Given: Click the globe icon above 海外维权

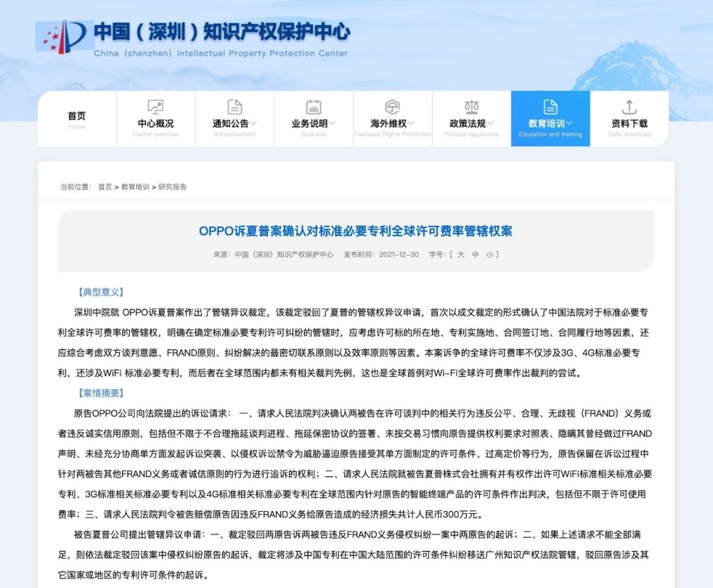Looking at the screenshot, I should (392, 105).
